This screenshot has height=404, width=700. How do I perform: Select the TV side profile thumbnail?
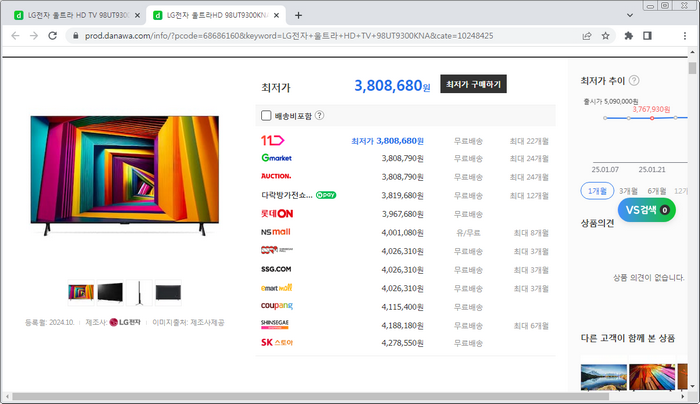[x=139, y=292]
